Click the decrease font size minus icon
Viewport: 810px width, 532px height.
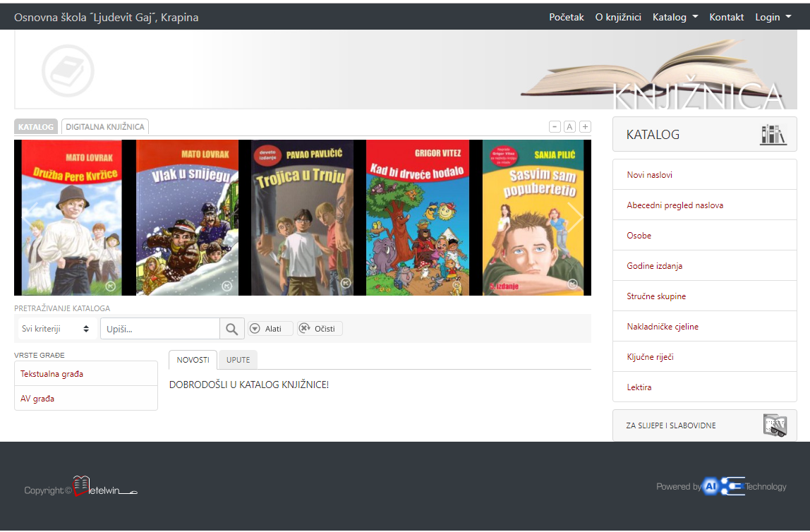(x=555, y=126)
